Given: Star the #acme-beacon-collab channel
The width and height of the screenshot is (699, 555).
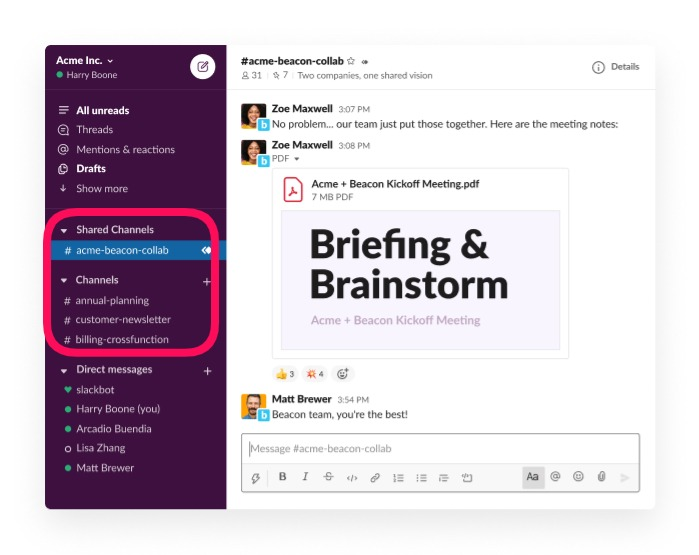Looking at the screenshot, I should [351, 61].
